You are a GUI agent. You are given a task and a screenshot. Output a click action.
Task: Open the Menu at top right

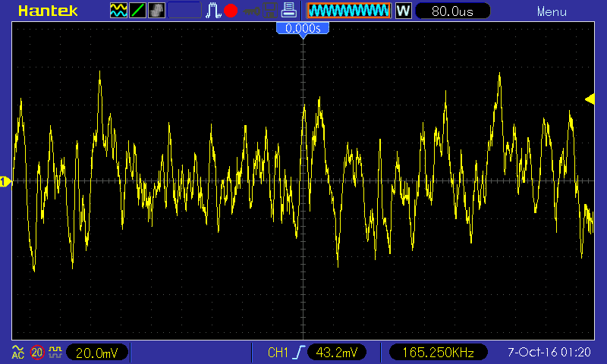551,11
